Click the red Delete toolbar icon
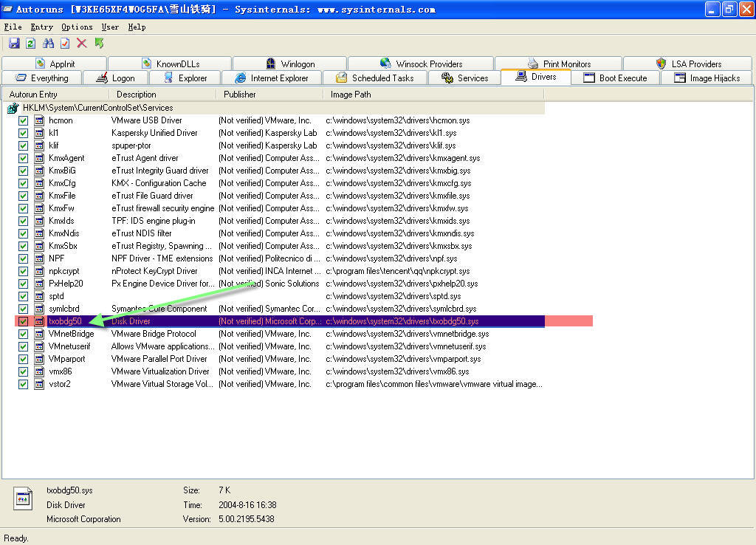Screen dimensions: 756x545 click(x=82, y=44)
